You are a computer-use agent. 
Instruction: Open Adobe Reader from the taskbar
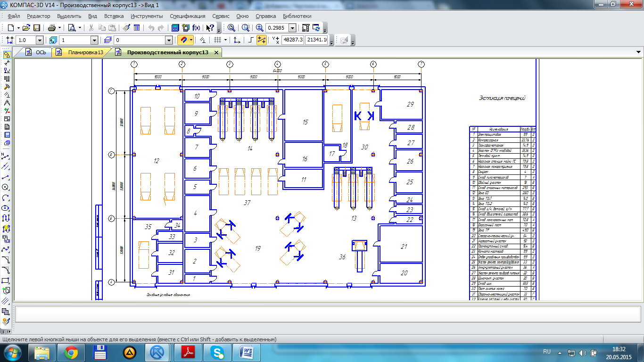point(187,352)
